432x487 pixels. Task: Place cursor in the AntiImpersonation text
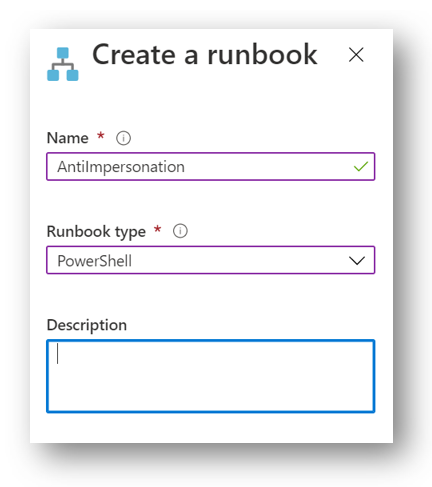coord(121,167)
